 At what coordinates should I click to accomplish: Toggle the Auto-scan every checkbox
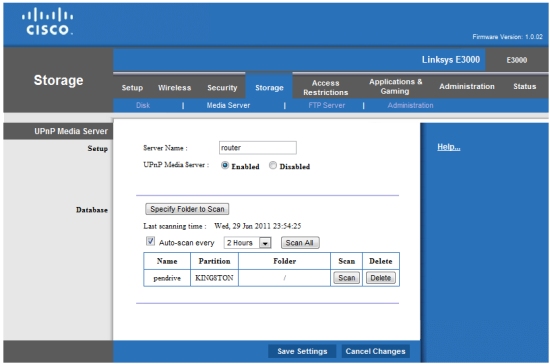click(150, 241)
